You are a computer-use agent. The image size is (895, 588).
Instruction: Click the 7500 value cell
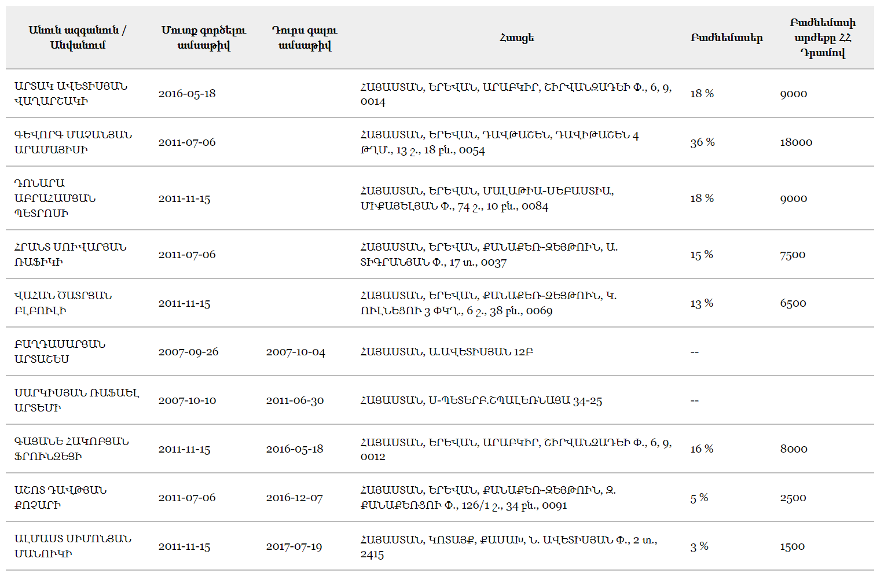point(793,254)
